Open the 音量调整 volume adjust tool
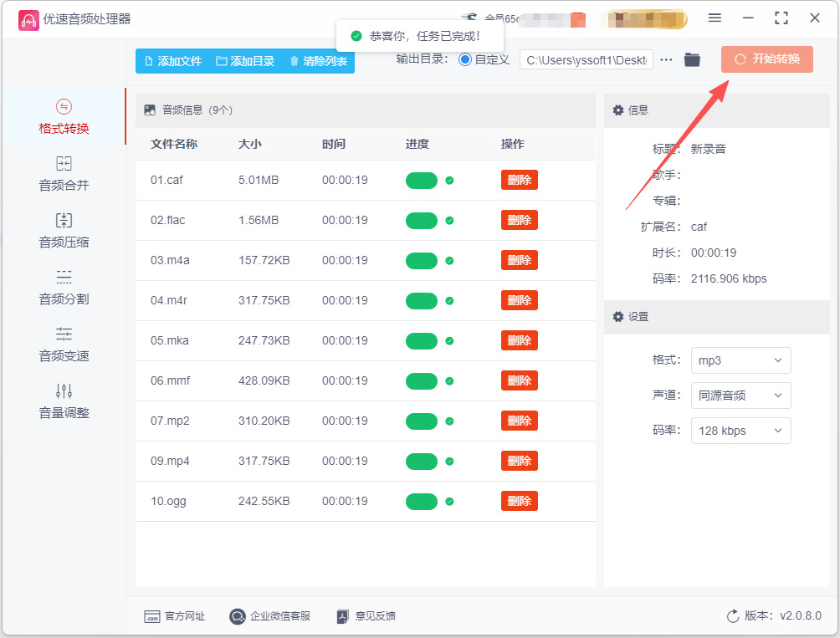 click(64, 401)
